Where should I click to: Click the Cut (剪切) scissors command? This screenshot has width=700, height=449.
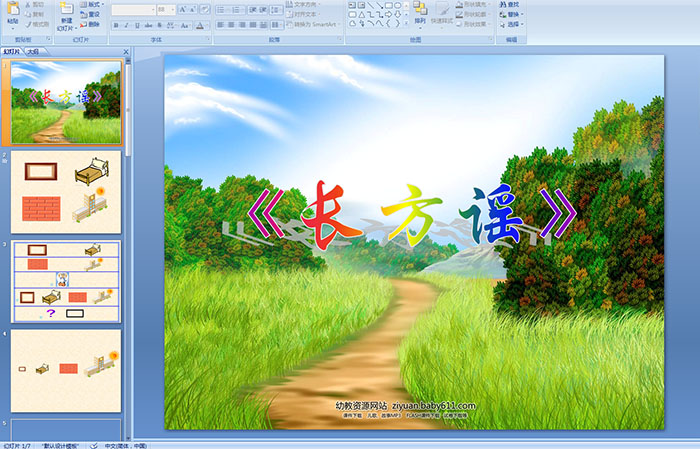34,4
